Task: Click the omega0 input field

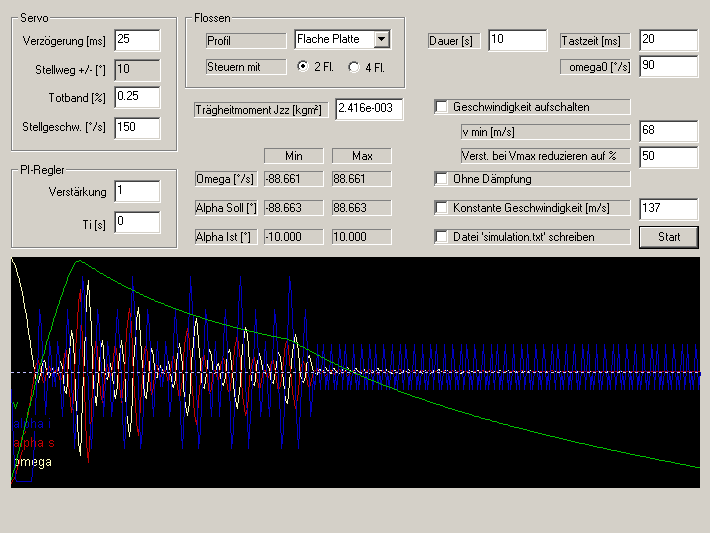Action: (668, 66)
